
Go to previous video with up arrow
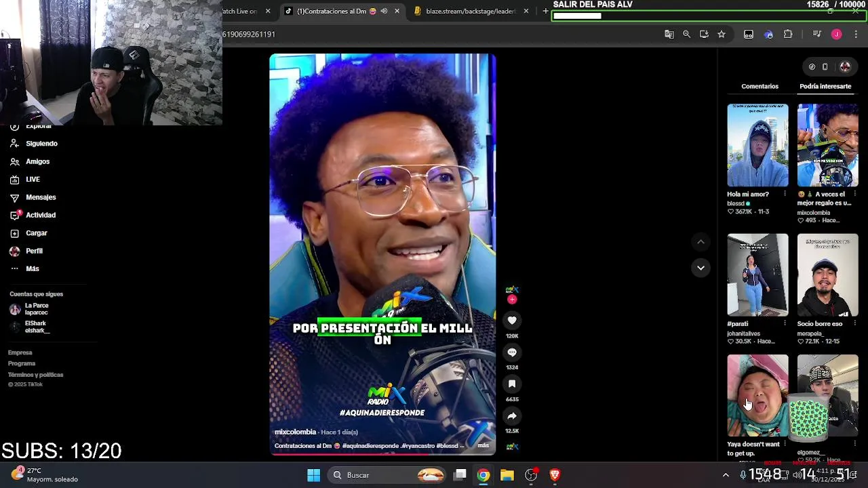[x=701, y=242]
